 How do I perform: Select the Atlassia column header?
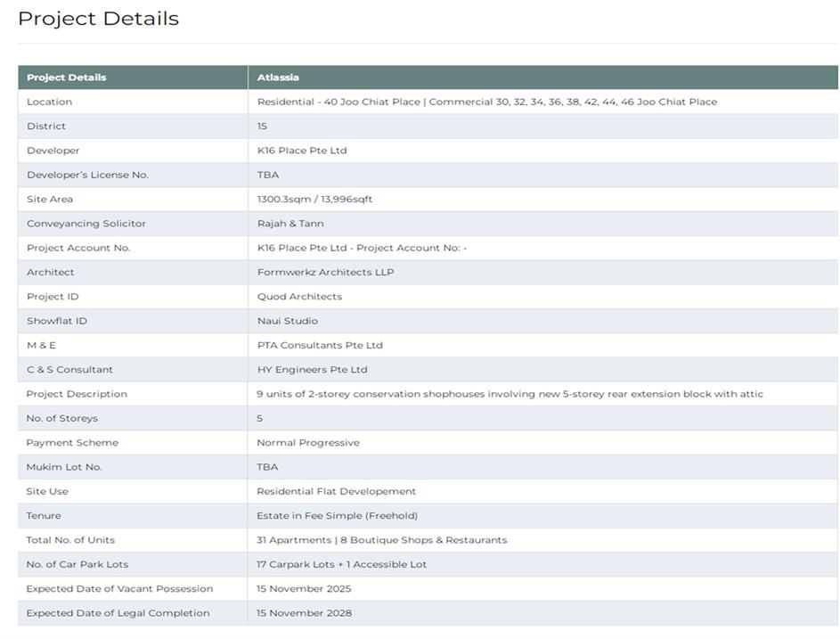point(278,78)
